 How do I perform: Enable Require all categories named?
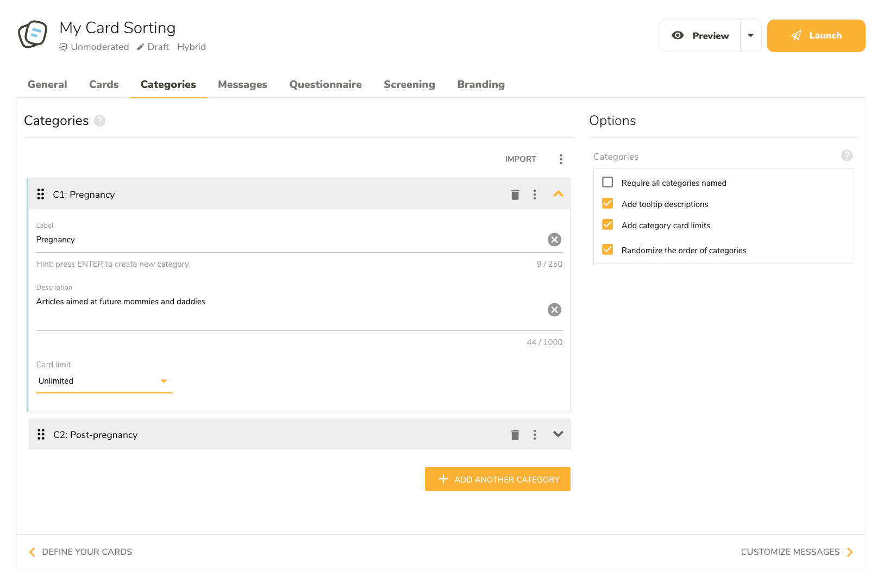click(x=608, y=182)
